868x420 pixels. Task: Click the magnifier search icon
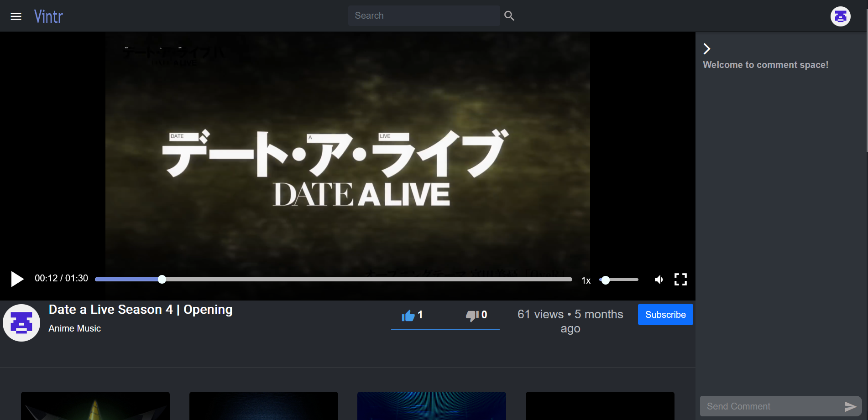(509, 16)
